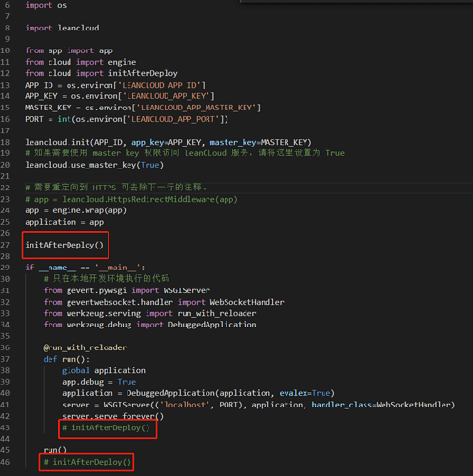Click the 'import leancloud' statement
473x476 pixels.
click(62, 28)
